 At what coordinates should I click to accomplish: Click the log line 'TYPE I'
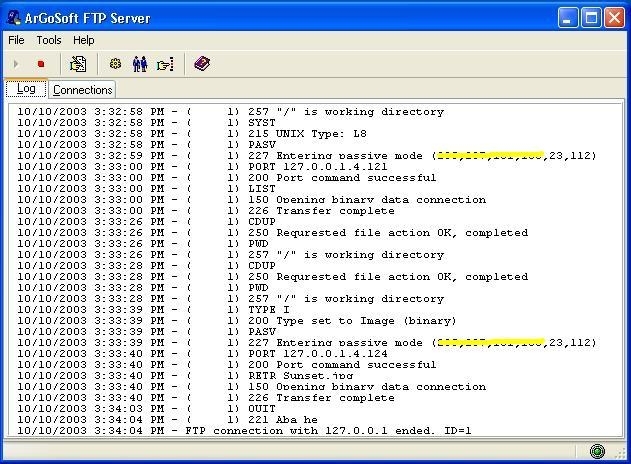point(153,310)
